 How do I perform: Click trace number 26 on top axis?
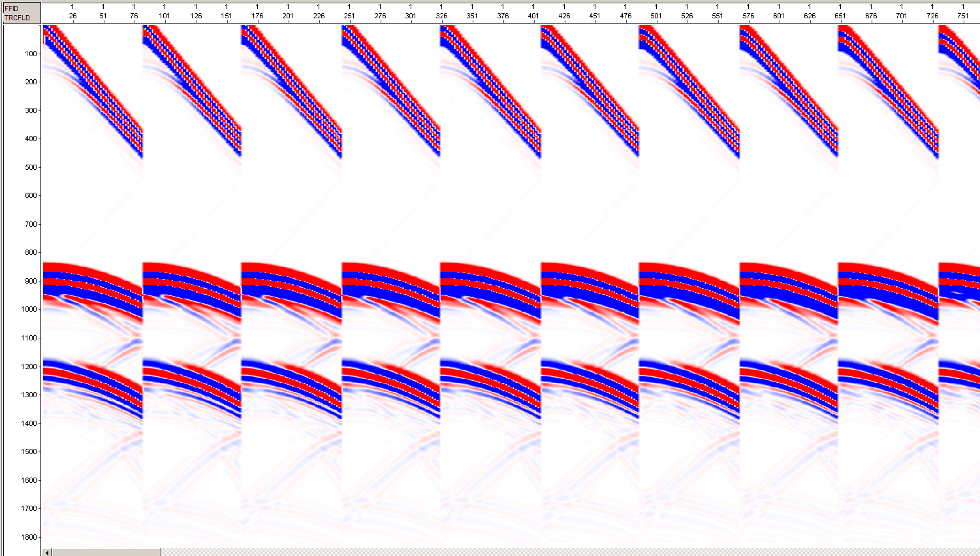[x=72, y=16]
